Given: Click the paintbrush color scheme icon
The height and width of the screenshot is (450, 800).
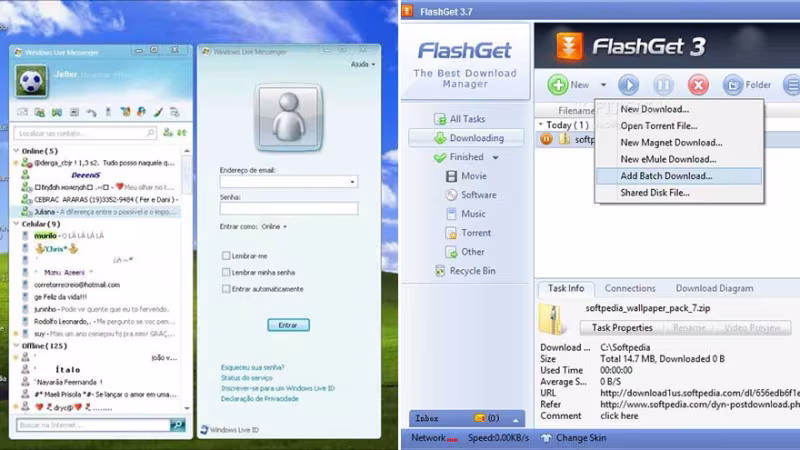Looking at the screenshot, I should point(158,112).
